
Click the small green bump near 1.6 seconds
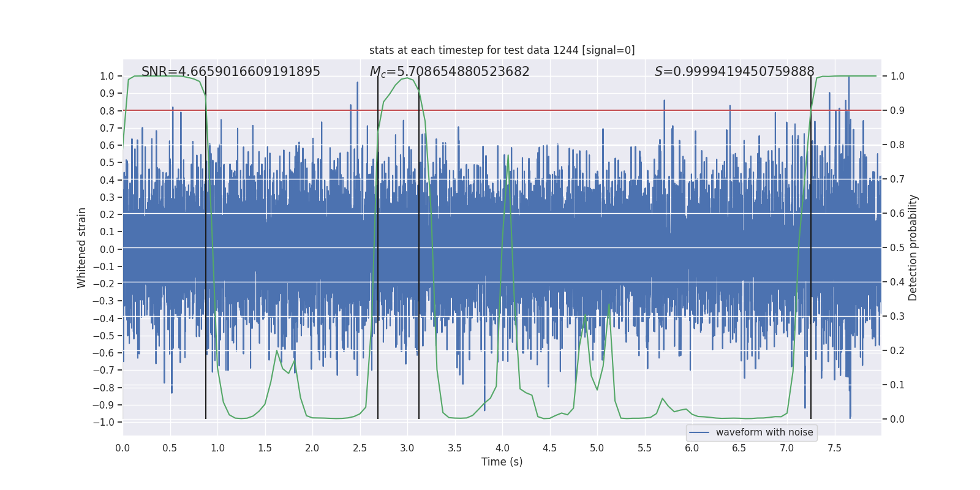[277, 351]
